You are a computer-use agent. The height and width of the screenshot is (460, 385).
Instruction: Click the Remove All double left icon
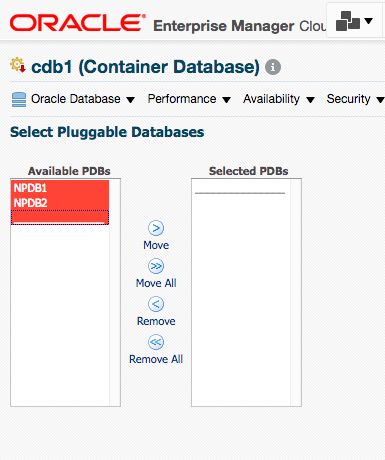pos(156,342)
